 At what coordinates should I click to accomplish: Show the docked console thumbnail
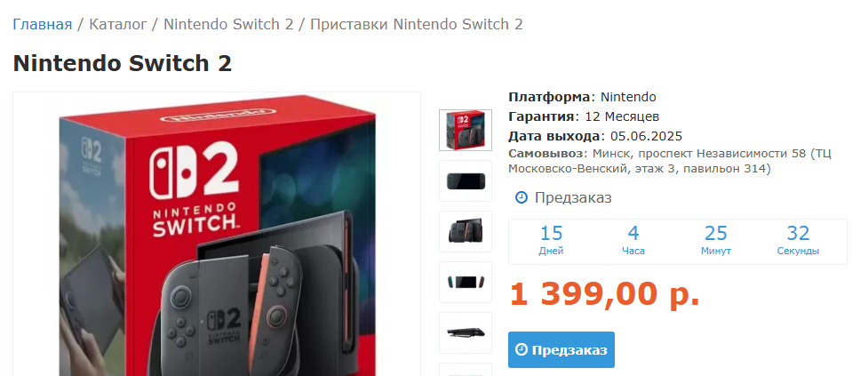[466, 231]
